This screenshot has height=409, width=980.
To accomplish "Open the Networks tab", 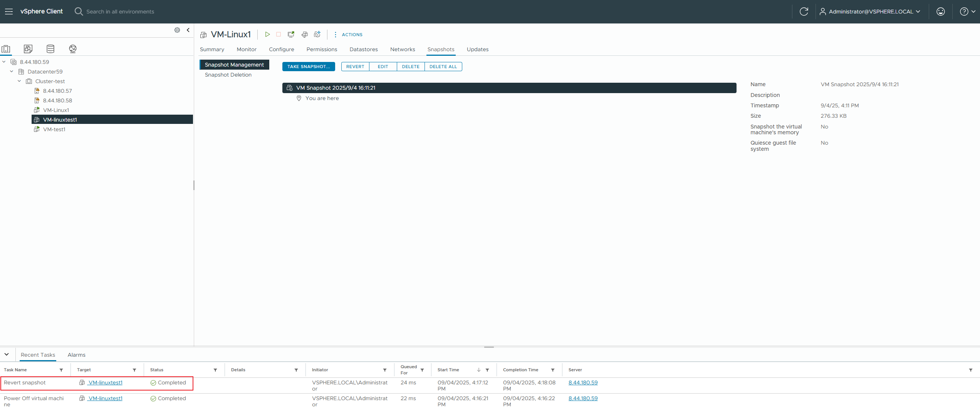I will pyautogui.click(x=403, y=49).
